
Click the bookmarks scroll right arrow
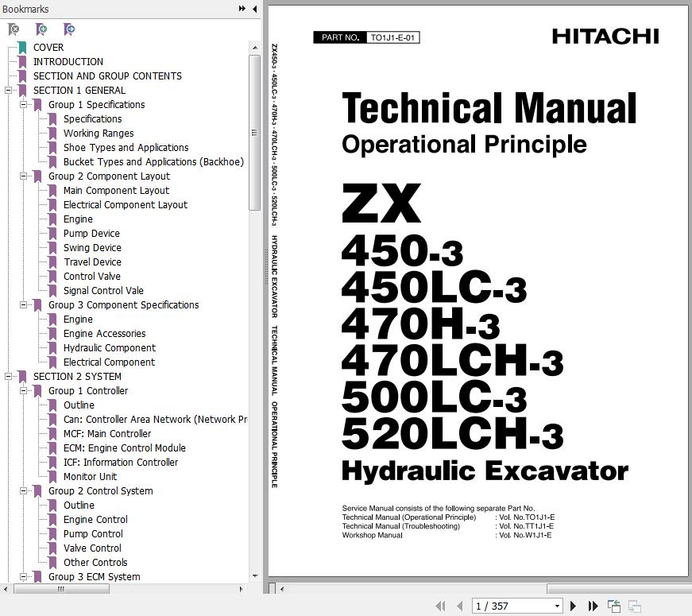coord(241,589)
